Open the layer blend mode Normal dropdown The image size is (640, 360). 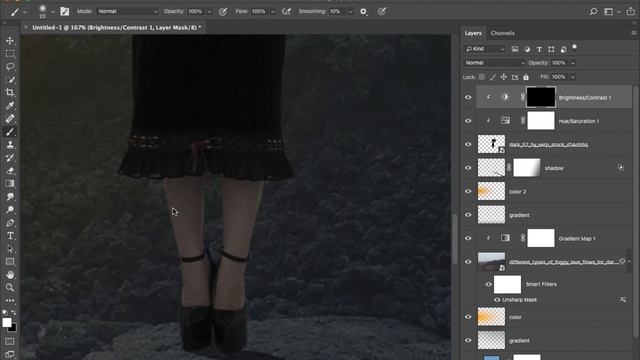(494, 63)
